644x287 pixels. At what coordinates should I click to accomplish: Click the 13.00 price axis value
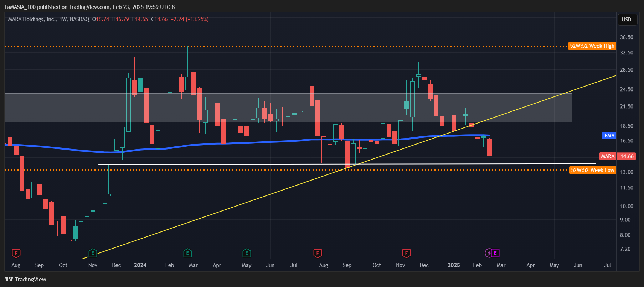(x=627, y=172)
